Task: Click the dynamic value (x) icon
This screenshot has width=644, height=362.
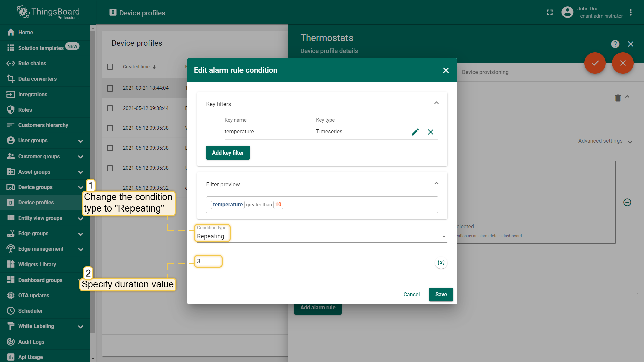Action: coord(441,262)
